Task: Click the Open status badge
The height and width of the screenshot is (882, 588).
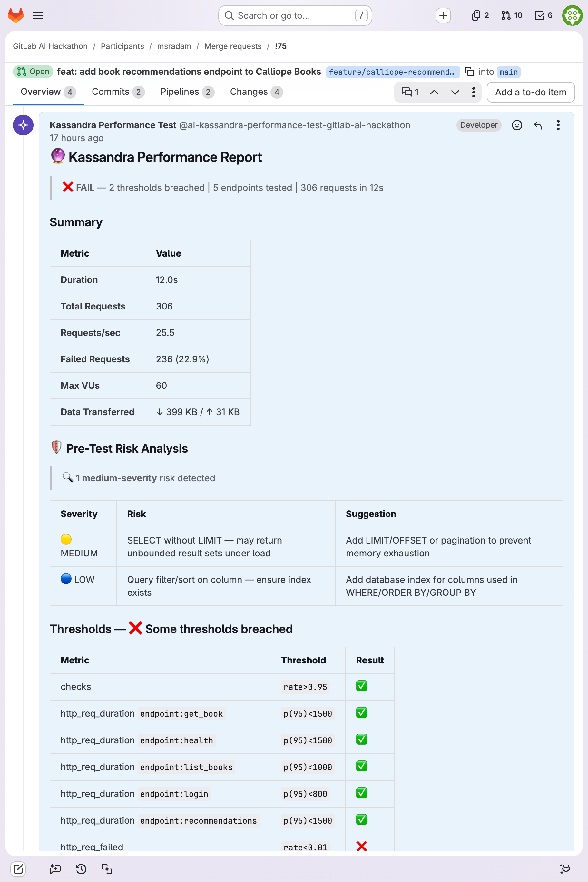Action: tap(34, 71)
